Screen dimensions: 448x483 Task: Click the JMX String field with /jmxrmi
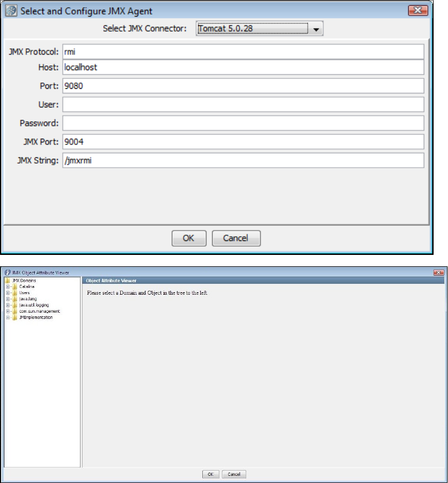click(243, 160)
